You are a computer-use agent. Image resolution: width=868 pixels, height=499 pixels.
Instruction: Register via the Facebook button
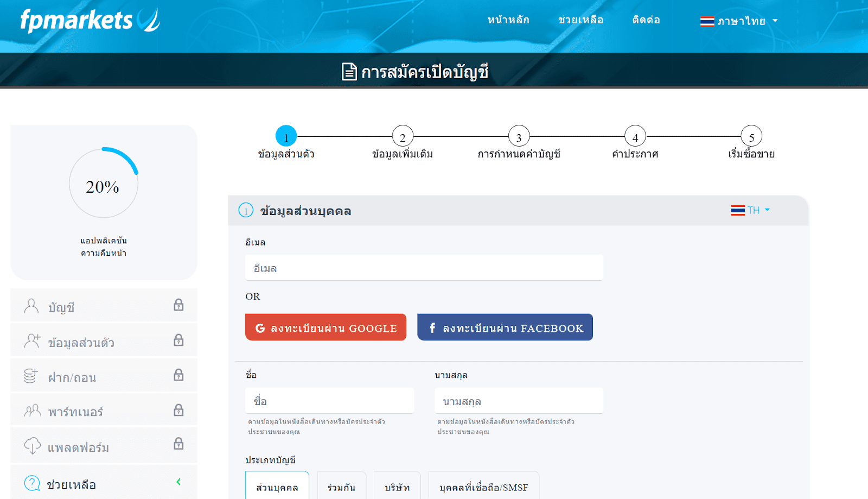pos(505,327)
